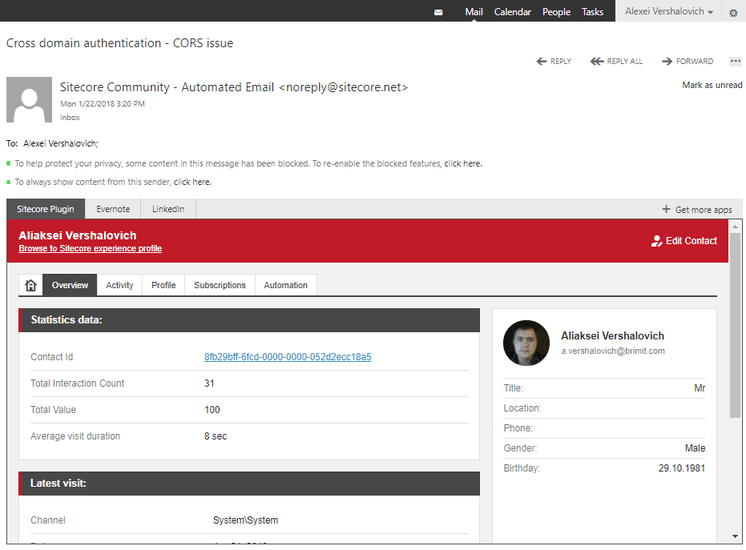Open Calendar in top navigation
The height and width of the screenshot is (550, 746).
[x=512, y=12]
